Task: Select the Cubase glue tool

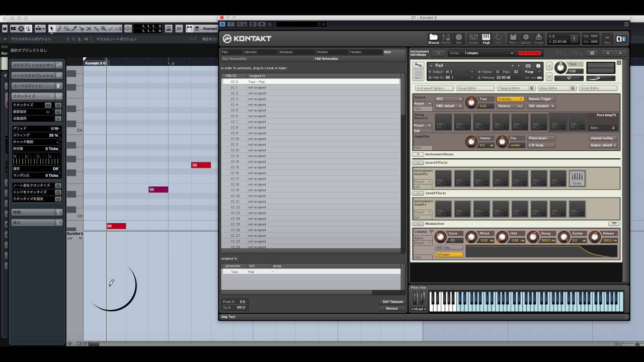Action: 96,29
